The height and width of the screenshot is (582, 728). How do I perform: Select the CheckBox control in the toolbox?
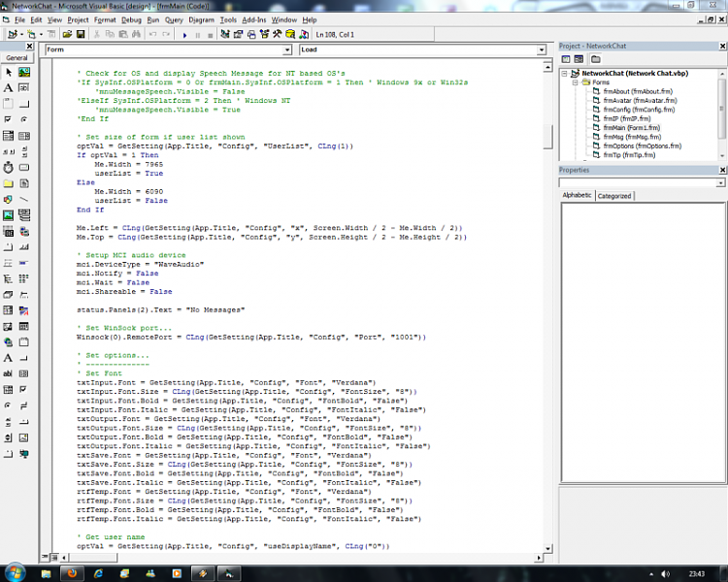pos(9,119)
